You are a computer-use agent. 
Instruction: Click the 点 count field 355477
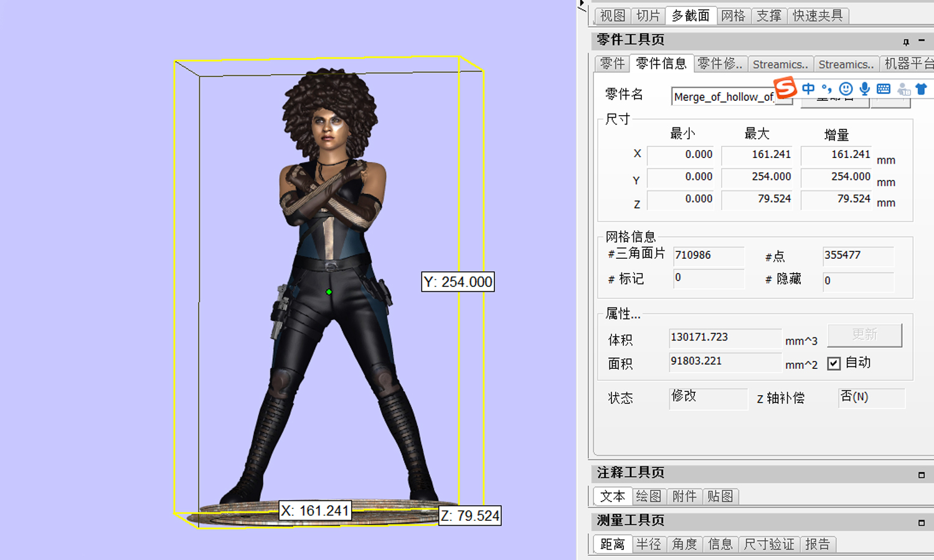[x=858, y=256]
